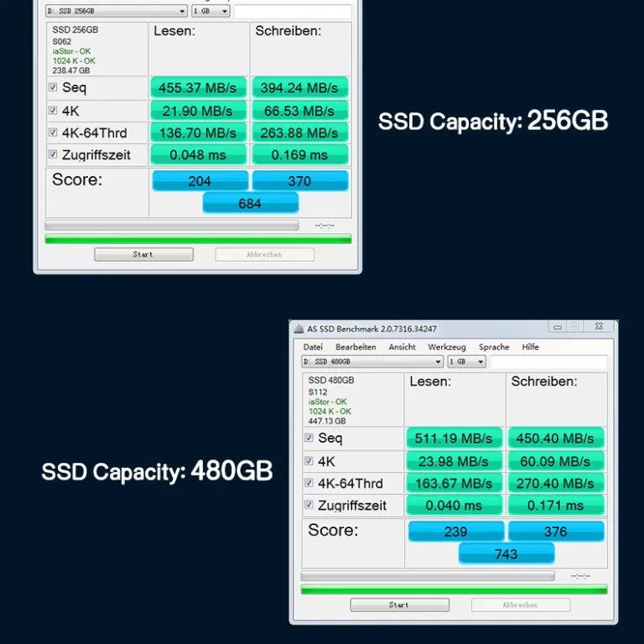
Task: Click the 163.67 MB/s 4K-64Thrd read result
Action: coord(454,483)
